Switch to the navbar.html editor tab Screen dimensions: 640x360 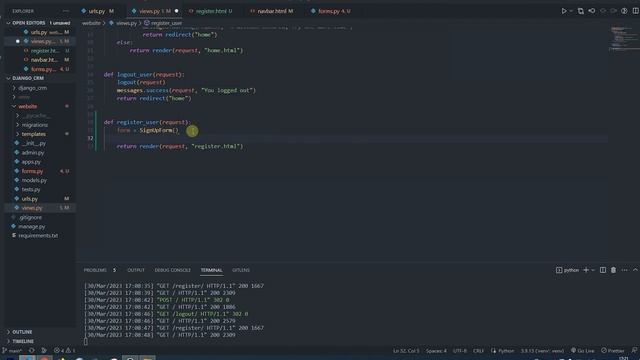272,11
